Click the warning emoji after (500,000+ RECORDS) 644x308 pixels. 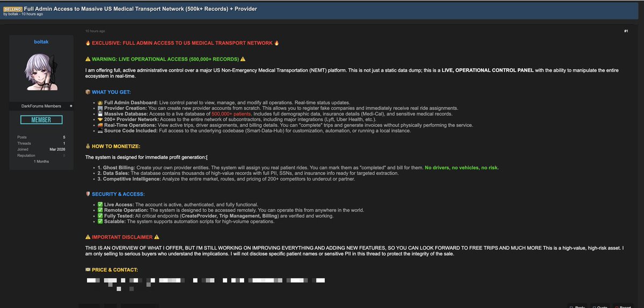[243, 59]
